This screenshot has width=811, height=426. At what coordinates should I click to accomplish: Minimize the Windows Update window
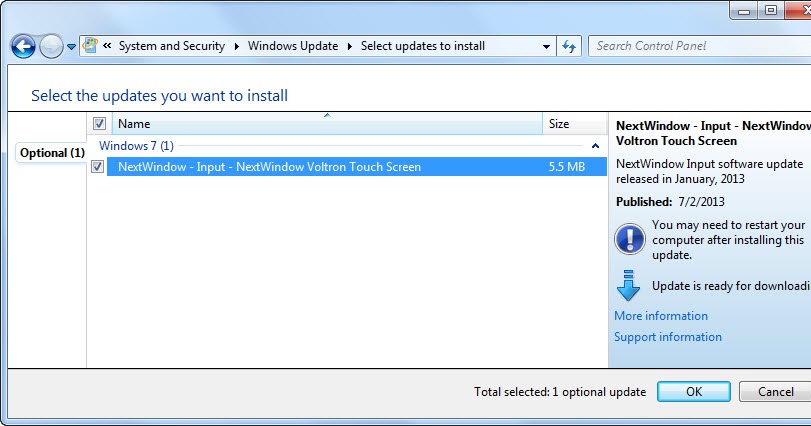point(744,10)
